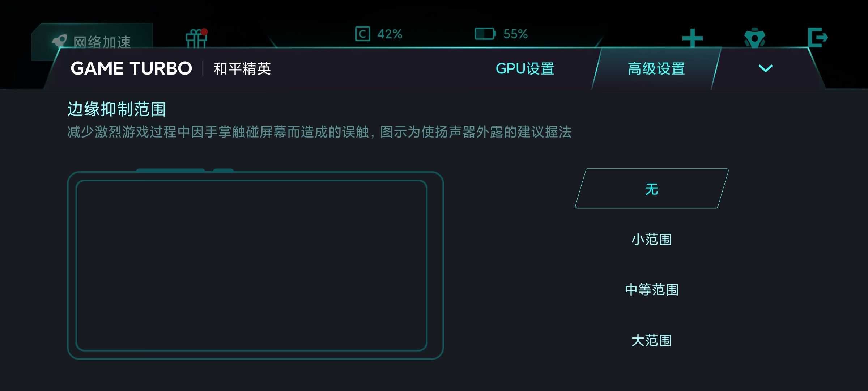Image resolution: width=868 pixels, height=391 pixels.
Task: Click the GAME TURBO title
Action: tap(131, 68)
